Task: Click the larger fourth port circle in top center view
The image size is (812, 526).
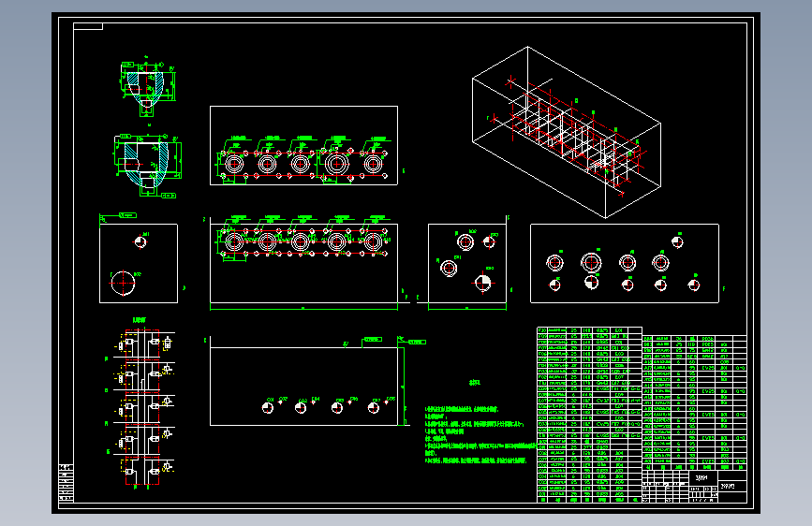Action: pos(336,164)
